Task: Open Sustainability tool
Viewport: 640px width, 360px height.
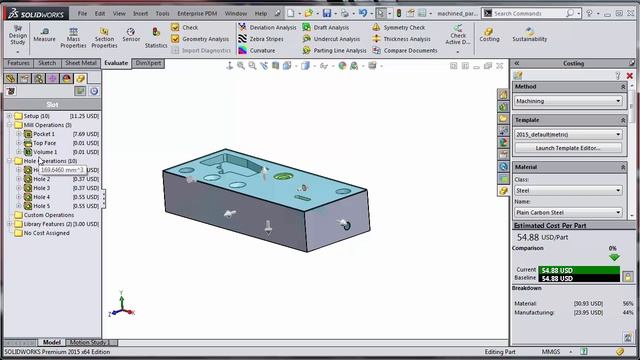Action: tap(529, 35)
